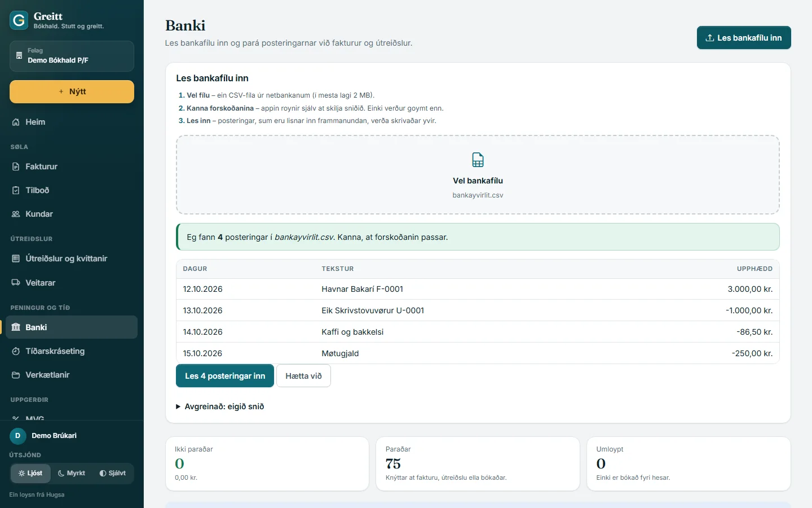Set theme to Sjálvt
The image size is (812, 508).
(x=113, y=473)
